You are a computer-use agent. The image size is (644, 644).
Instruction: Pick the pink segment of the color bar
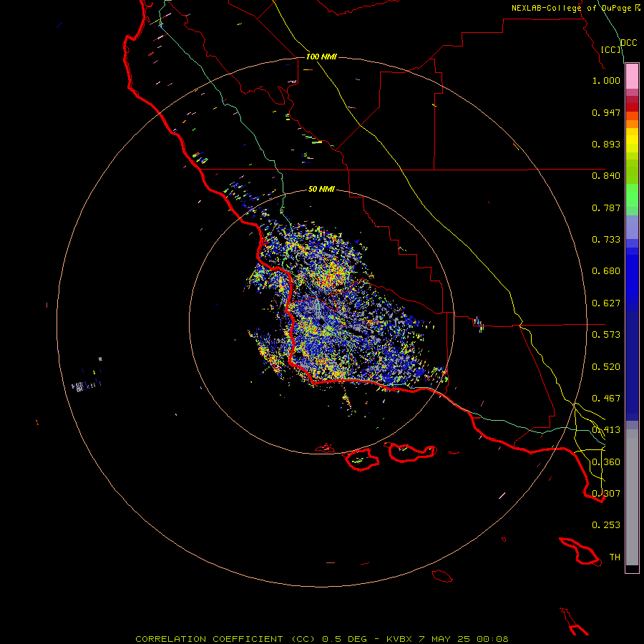coord(632,77)
